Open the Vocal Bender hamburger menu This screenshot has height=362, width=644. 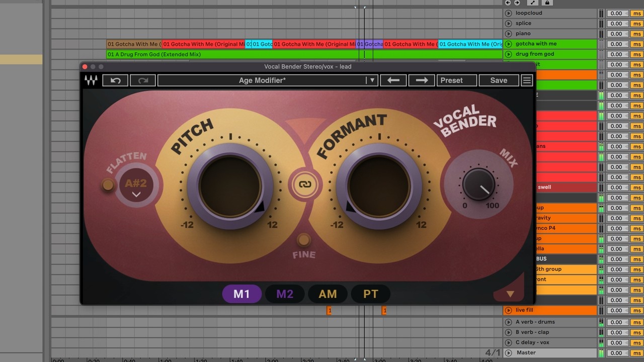(x=527, y=80)
